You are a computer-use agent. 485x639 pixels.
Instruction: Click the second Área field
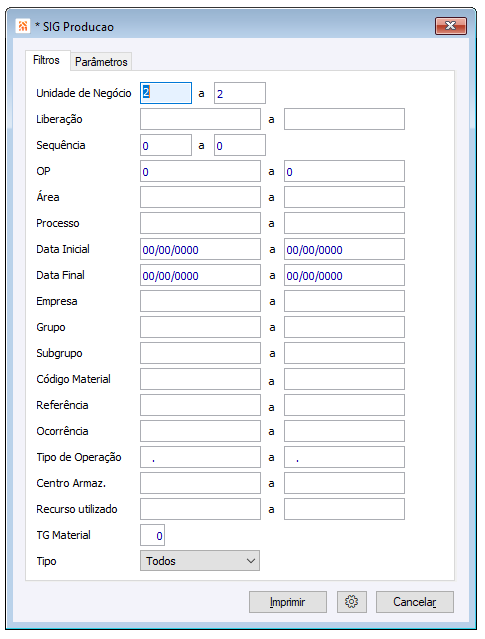[x=344, y=198]
